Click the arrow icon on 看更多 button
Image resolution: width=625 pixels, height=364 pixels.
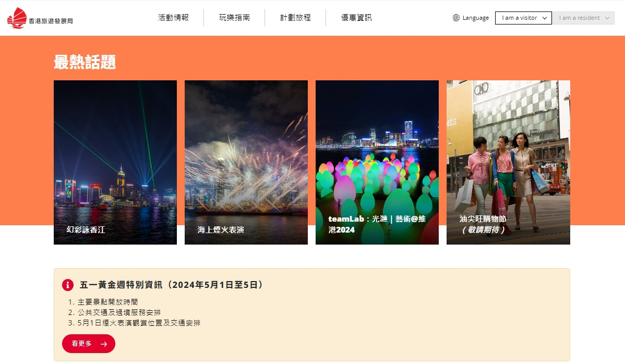104,344
